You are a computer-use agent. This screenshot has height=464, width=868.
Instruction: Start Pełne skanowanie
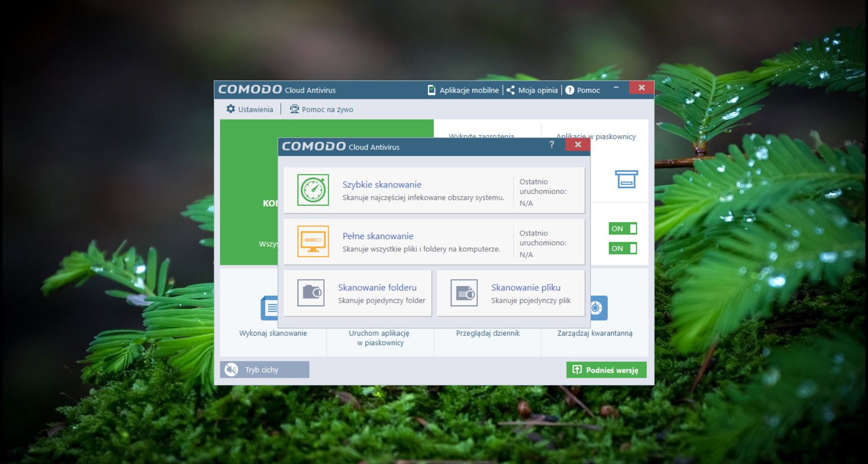434,242
